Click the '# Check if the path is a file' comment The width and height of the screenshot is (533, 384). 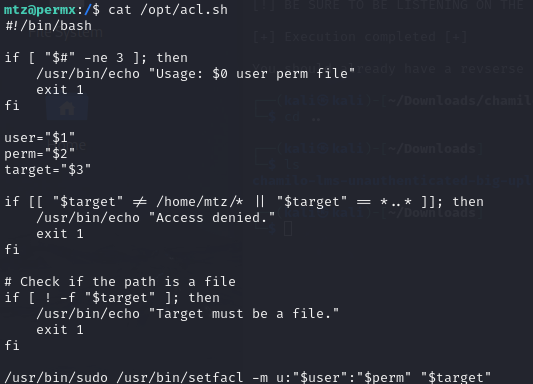click(120, 282)
